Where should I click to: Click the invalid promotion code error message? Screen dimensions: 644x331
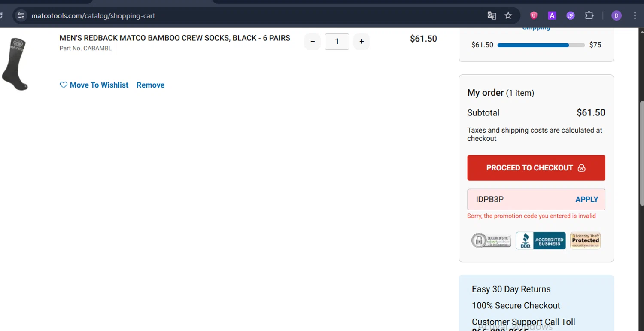[x=532, y=216]
